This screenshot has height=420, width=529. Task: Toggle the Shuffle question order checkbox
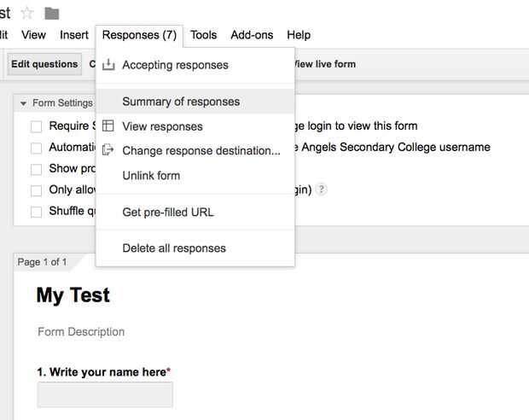tap(36, 212)
